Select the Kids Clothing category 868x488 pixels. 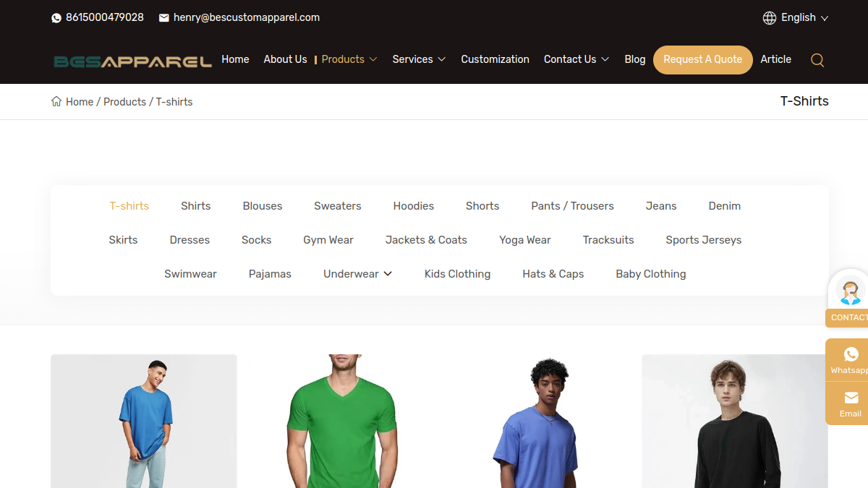(x=457, y=274)
